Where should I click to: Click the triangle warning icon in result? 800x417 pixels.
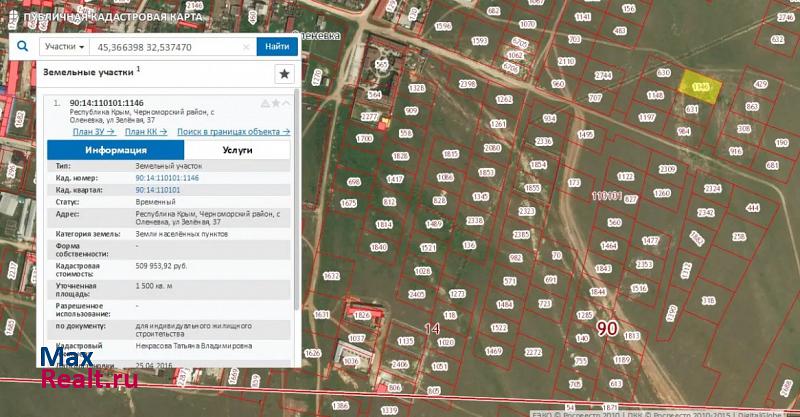(265, 103)
